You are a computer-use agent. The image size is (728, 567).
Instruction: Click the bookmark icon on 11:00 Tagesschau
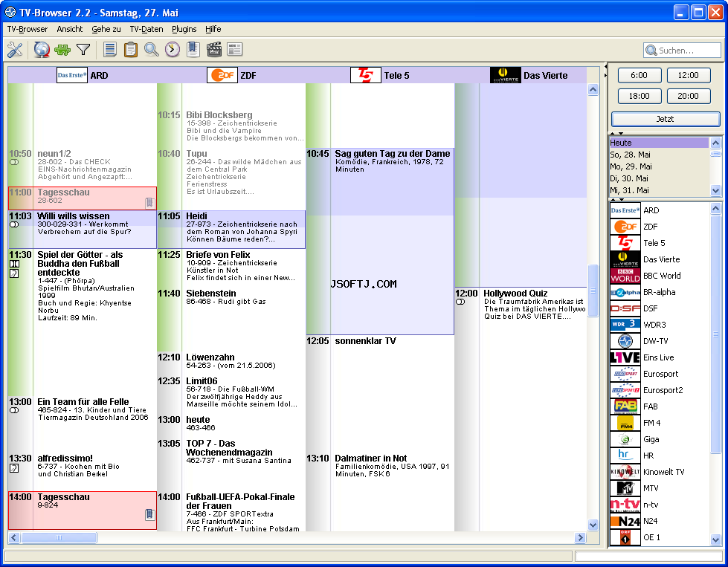[149, 202]
